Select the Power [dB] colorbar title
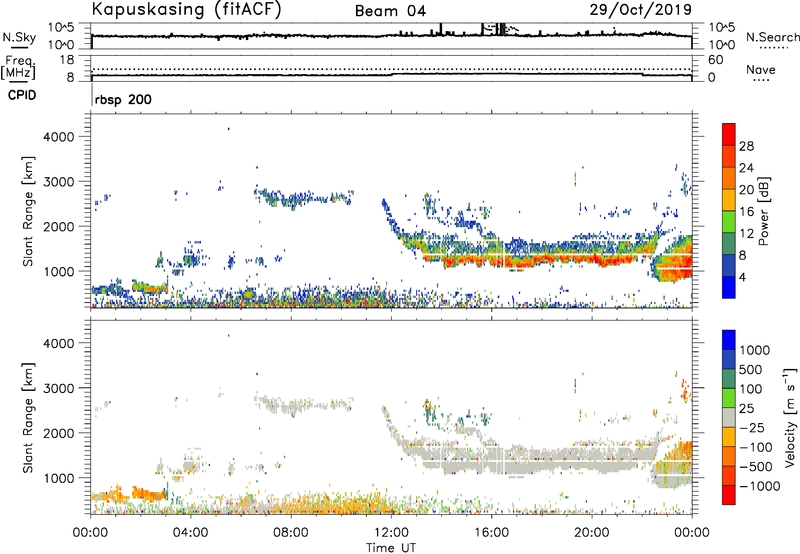Image resolution: width=800 pixels, height=554 pixels. (x=764, y=211)
